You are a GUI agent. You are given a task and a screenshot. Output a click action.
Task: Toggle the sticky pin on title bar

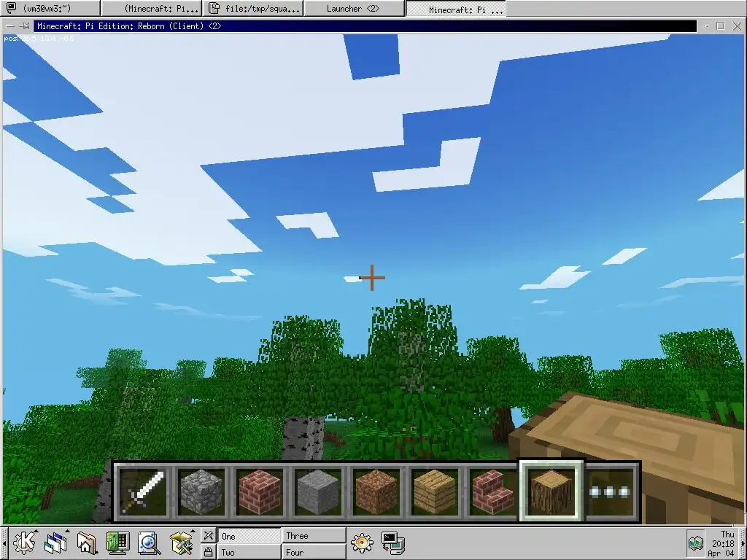point(24,26)
